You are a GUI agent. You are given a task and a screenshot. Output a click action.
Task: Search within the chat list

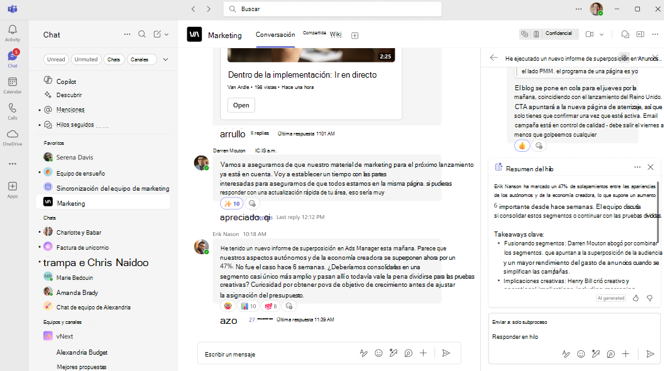(x=142, y=34)
